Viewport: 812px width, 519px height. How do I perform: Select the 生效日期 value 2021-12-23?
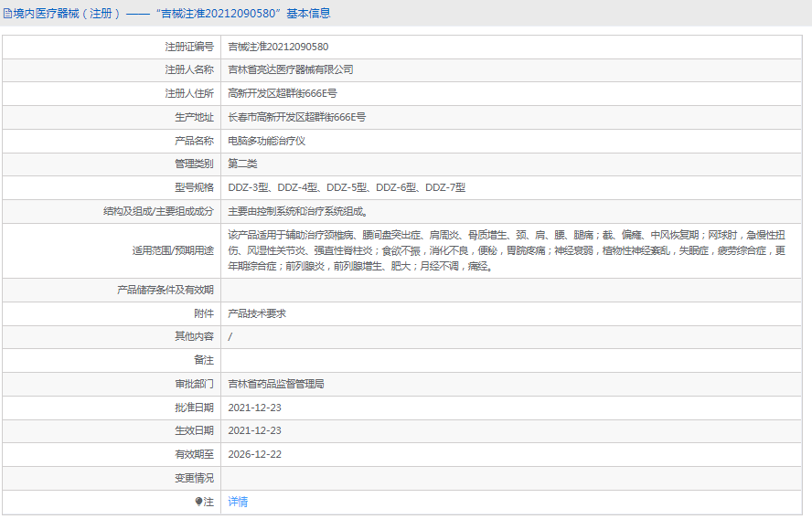(x=255, y=430)
